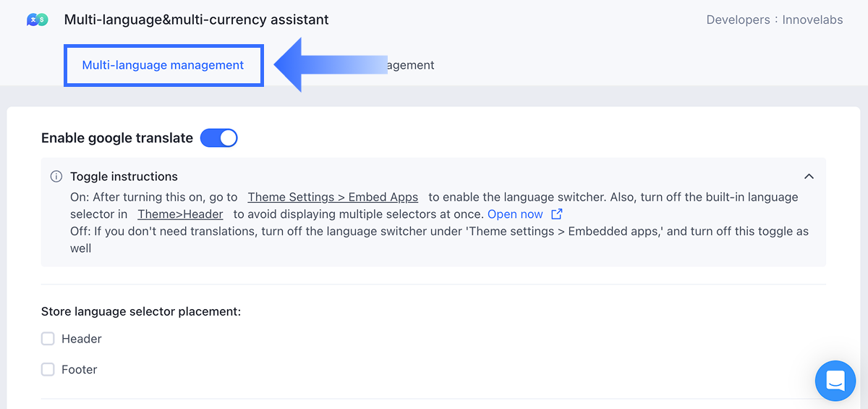Image resolution: width=868 pixels, height=409 pixels.
Task: Check the Header placement checkbox
Action: [x=48, y=339]
